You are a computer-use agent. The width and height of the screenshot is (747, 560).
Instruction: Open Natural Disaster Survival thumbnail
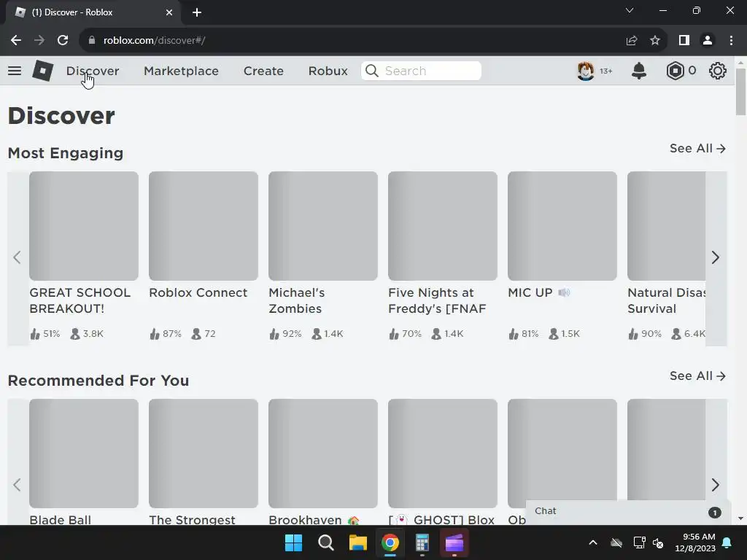tap(667, 226)
